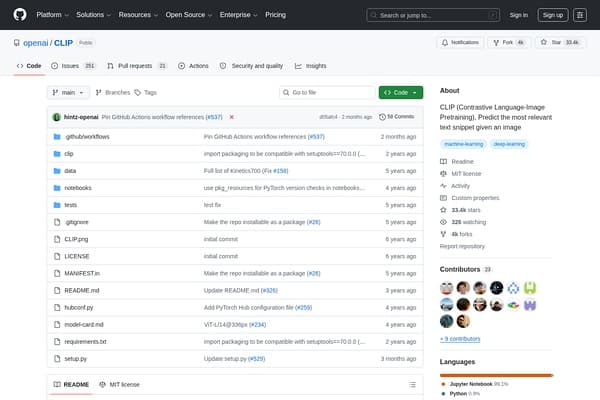
Task: Expand the Solutions menu
Action: tap(93, 15)
